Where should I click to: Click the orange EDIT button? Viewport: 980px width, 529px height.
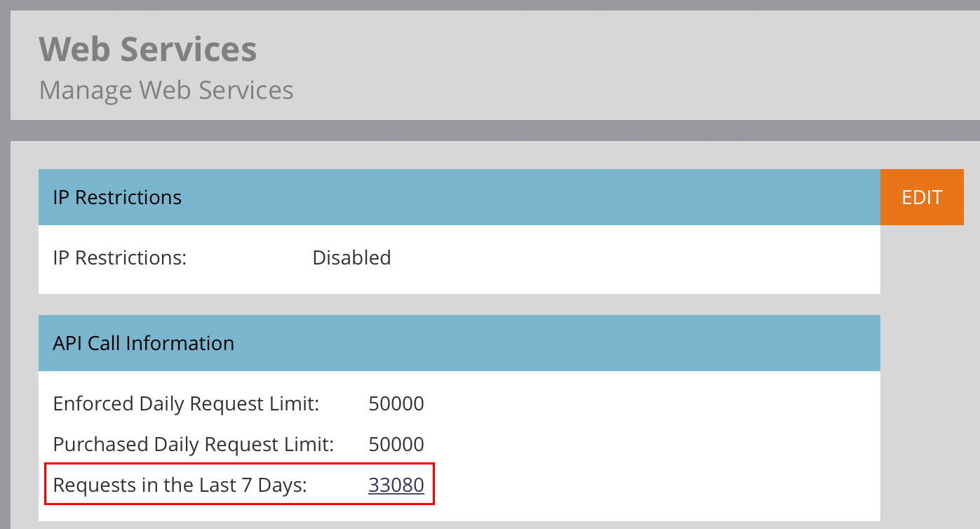pos(922,197)
